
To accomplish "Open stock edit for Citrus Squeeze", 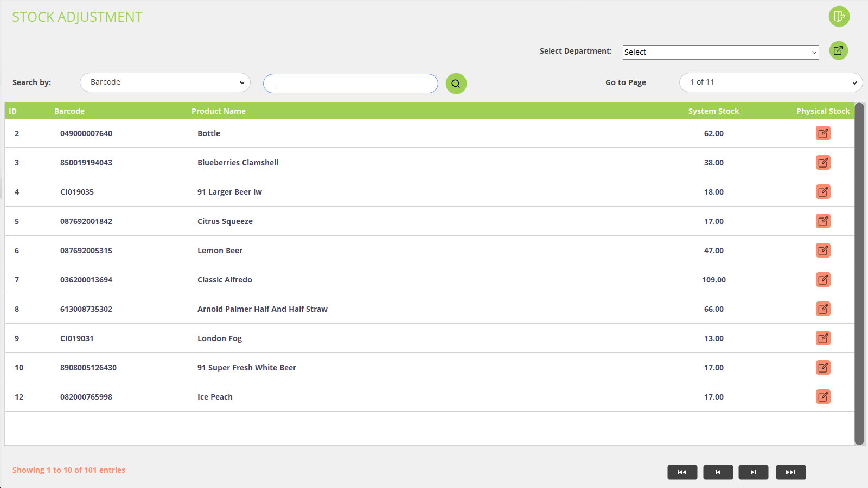I will click(823, 221).
